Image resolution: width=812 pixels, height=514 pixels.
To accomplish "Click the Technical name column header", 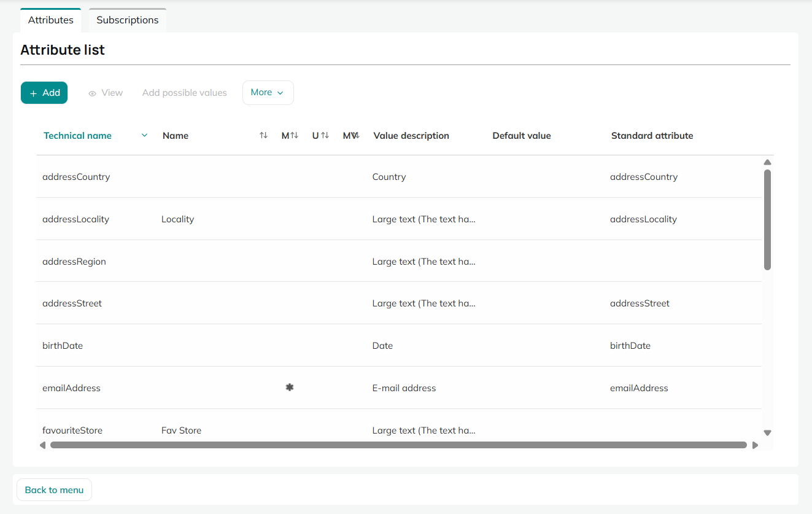I will click(77, 136).
